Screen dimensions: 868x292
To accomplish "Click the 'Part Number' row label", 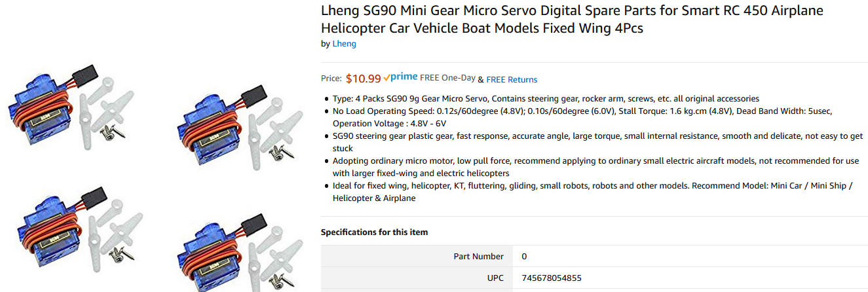I will (478, 257).
